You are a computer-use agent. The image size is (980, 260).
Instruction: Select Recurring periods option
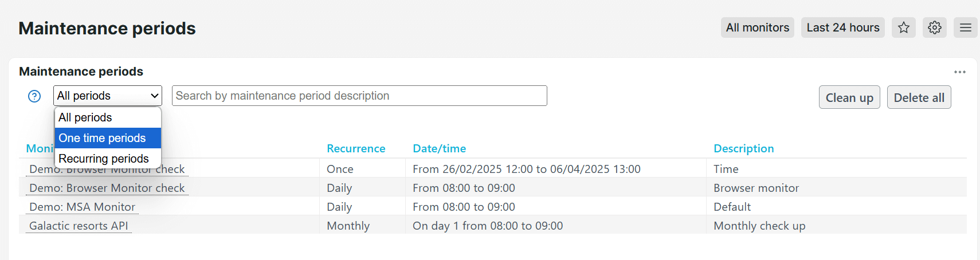[x=108, y=159]
